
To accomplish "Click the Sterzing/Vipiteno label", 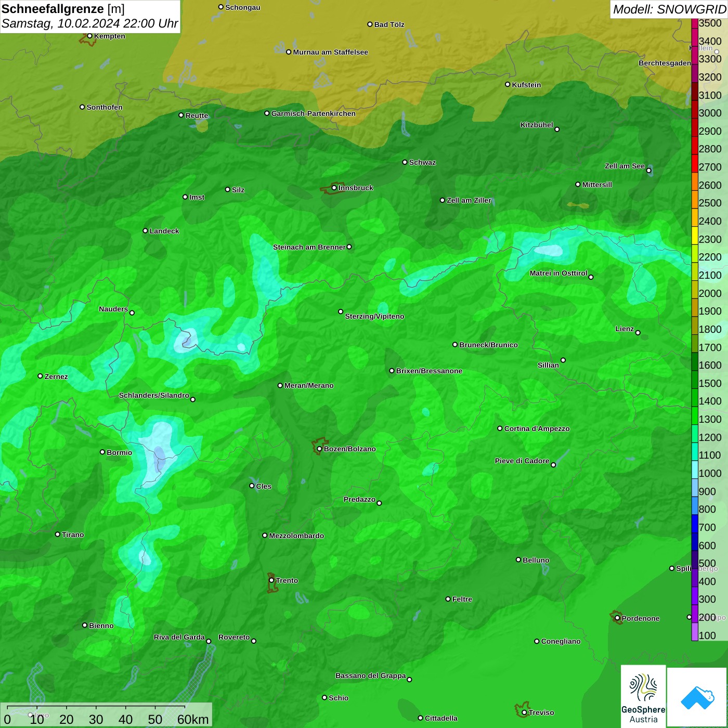I will coord(374,316).
